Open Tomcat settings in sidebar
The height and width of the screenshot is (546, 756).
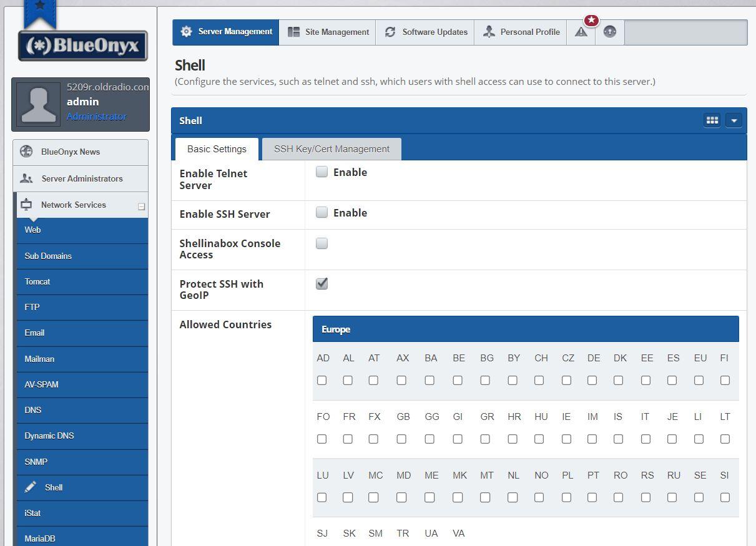pos(82,282)
